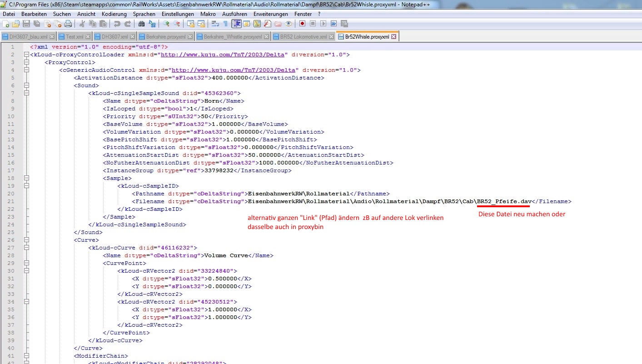Toggle the indent guide button
Screen dimensions: 642x364
(236, 24)
